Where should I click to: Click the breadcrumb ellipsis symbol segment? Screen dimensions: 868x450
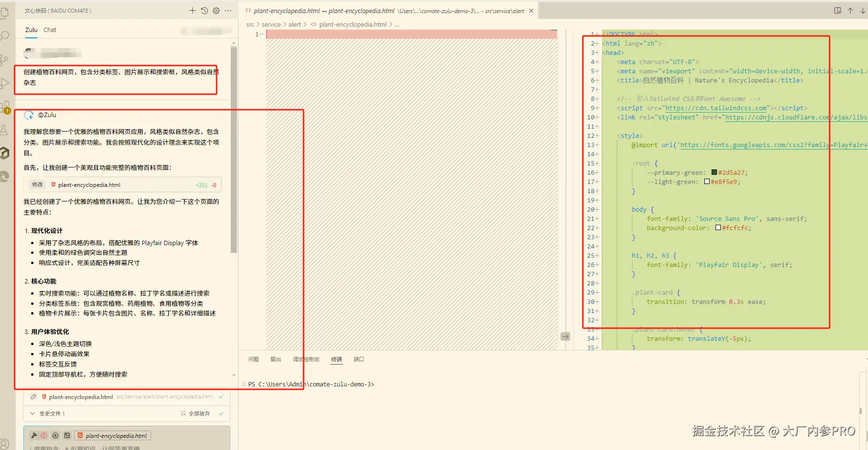397,24
